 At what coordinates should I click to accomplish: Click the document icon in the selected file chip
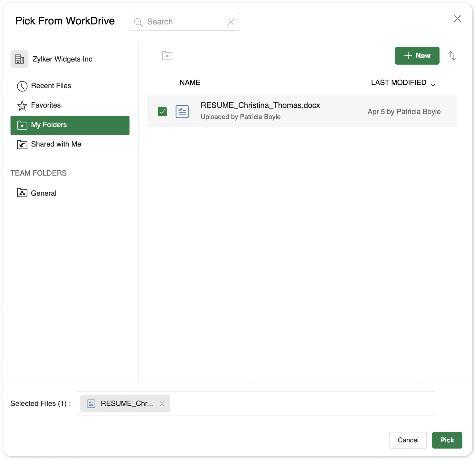[x=91, y=403]
